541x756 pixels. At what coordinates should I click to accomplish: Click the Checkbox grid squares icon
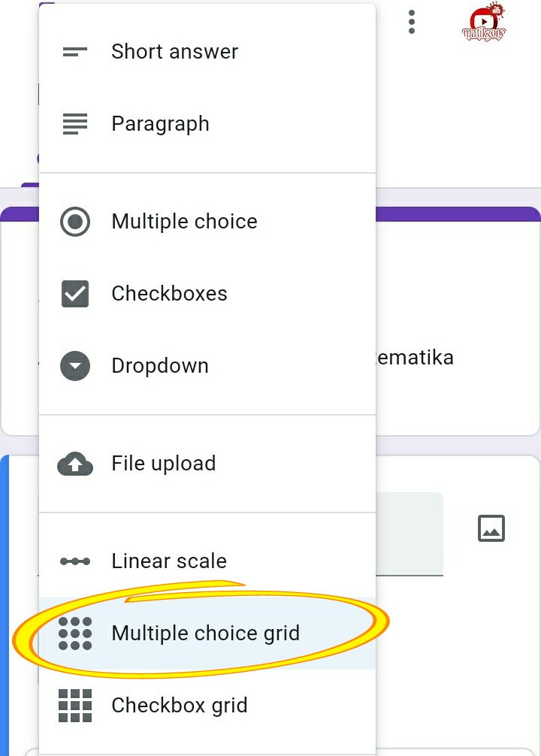pyautogui.click(x=75, y=706)
